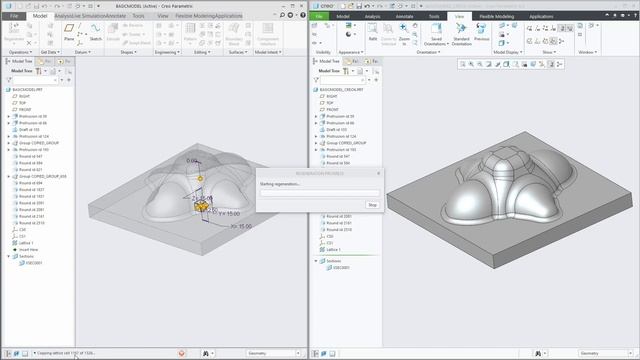Click the Sketch tool in left window
Image resolution: width=640 pixels, height=360 pixels.
(x=96, y=32)
